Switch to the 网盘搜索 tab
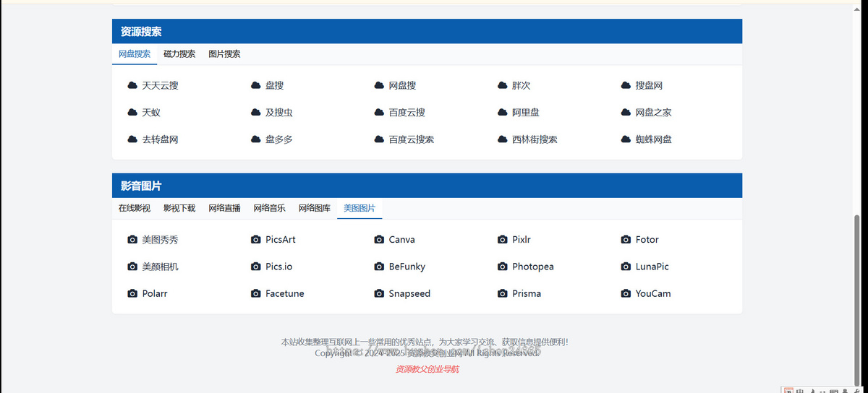 (x=135, y=54)
